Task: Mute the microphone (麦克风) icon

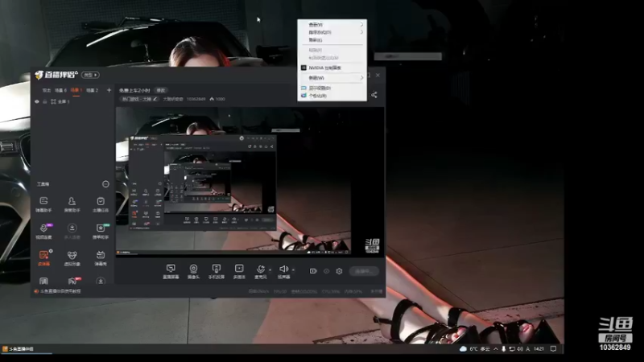Action: tap(260, 269)
